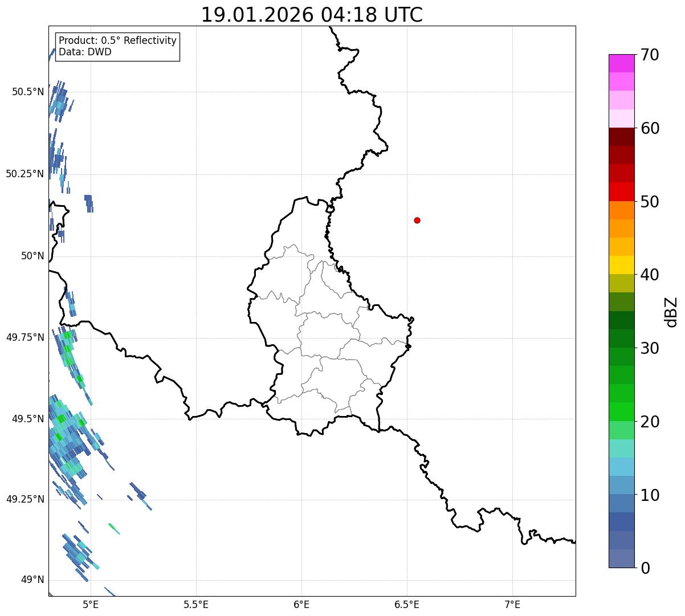Click the 60 colorbar tick label
Image resolution: width=685 pixels, height=616 pixels.
point(649,128)
